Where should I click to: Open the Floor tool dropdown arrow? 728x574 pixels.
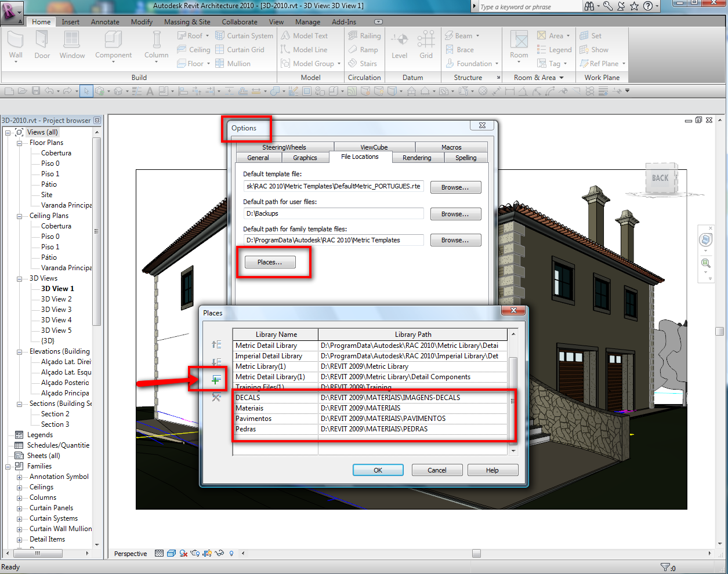(x=208, y=64)
